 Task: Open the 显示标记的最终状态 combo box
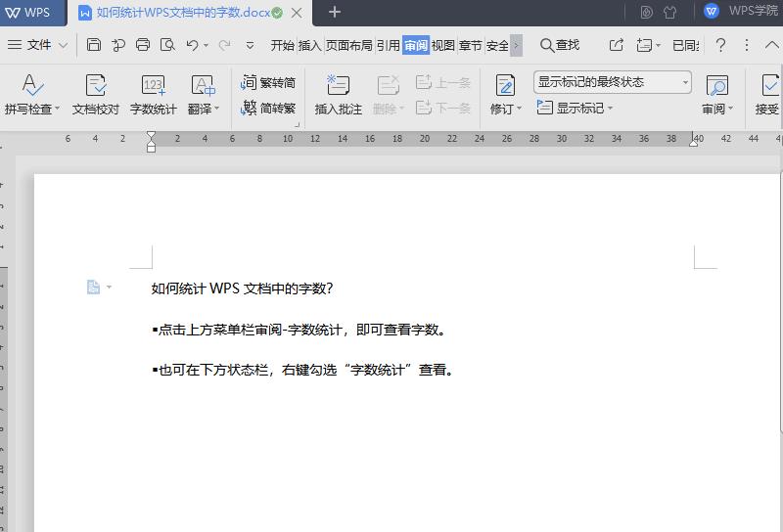coord(613,82)
